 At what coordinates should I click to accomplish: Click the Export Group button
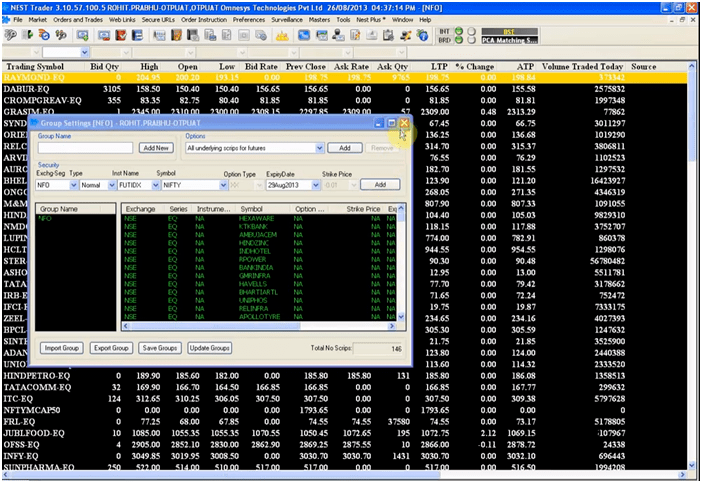click(x=111, y=348)
